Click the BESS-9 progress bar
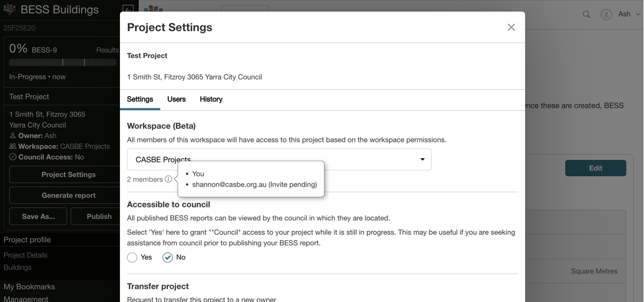 [63, 62]
